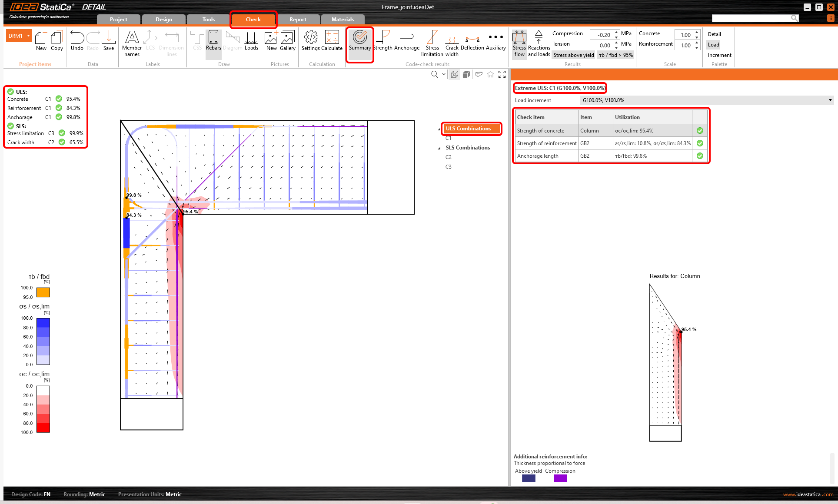
Task: Click the Load scale button
Action: (x=713, y=45)
